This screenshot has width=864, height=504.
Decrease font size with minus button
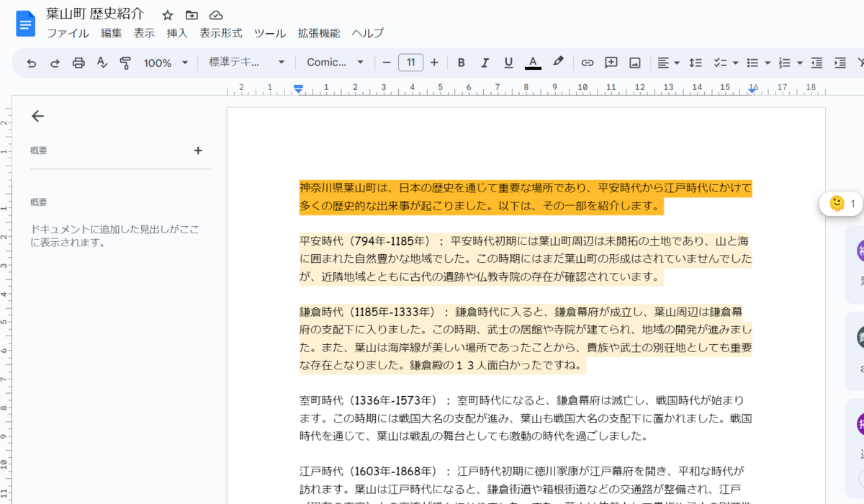387,63
